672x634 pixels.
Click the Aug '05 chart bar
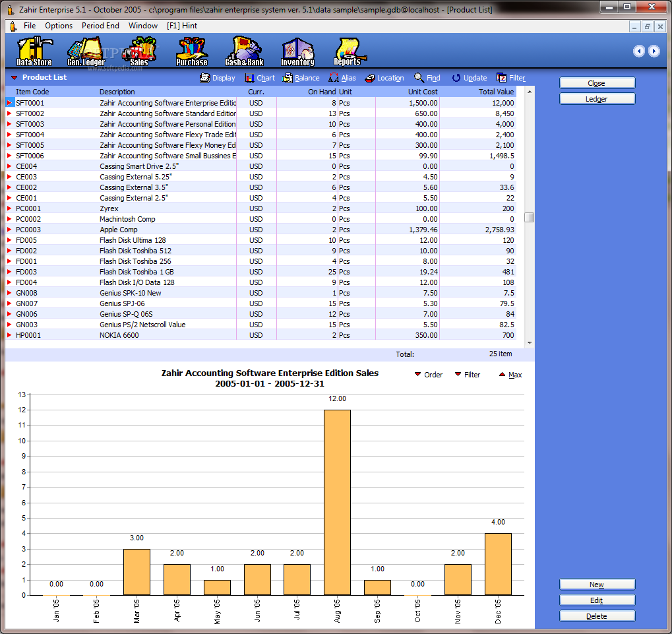coord(337,503)
